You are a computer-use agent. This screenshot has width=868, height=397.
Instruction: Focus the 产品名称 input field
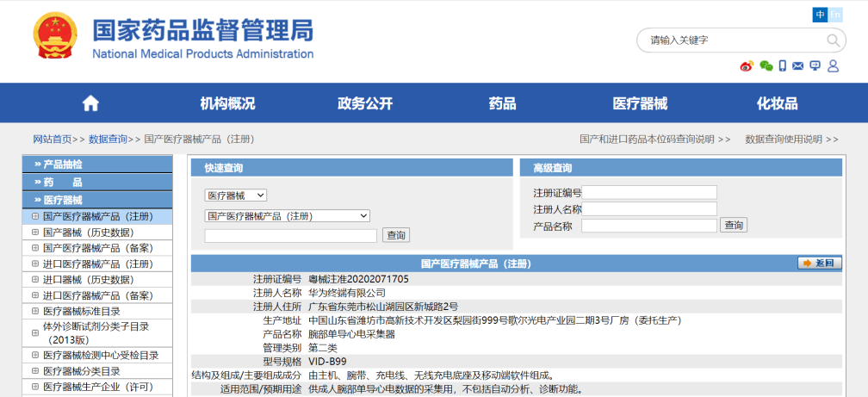(x=648, y=226)
